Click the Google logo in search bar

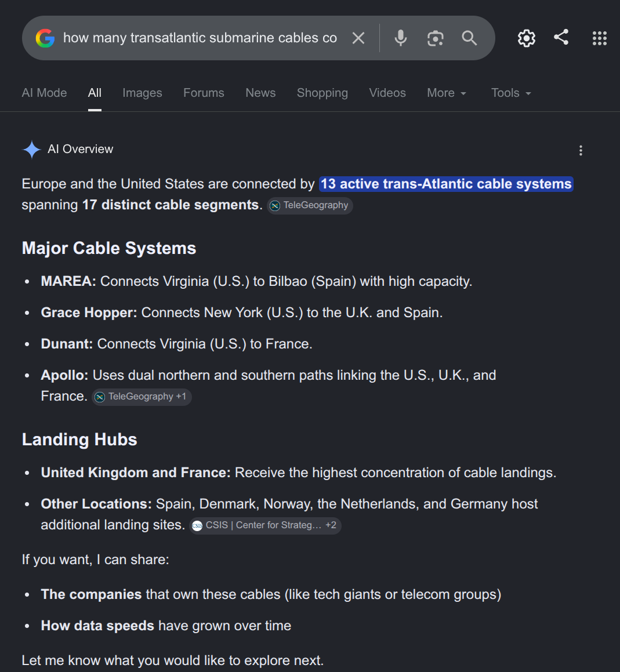click(45, 38)
